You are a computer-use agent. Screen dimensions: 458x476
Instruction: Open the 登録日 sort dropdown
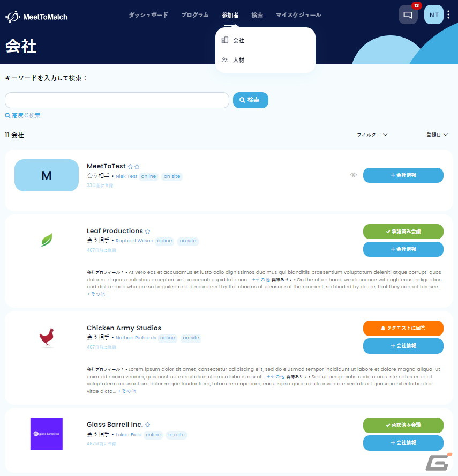437,135
